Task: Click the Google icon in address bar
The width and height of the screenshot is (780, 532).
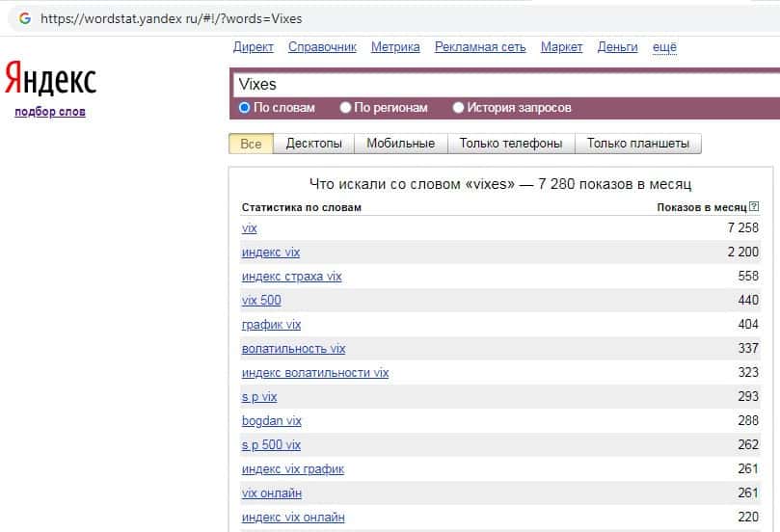Action: [24, 18]
